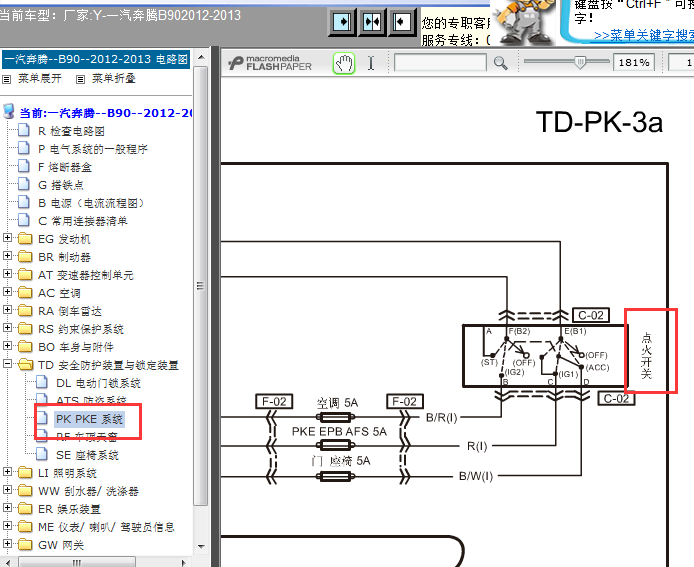Click document icon for C 常用连接器清单

pyautogui.click(x=24, y=220)
